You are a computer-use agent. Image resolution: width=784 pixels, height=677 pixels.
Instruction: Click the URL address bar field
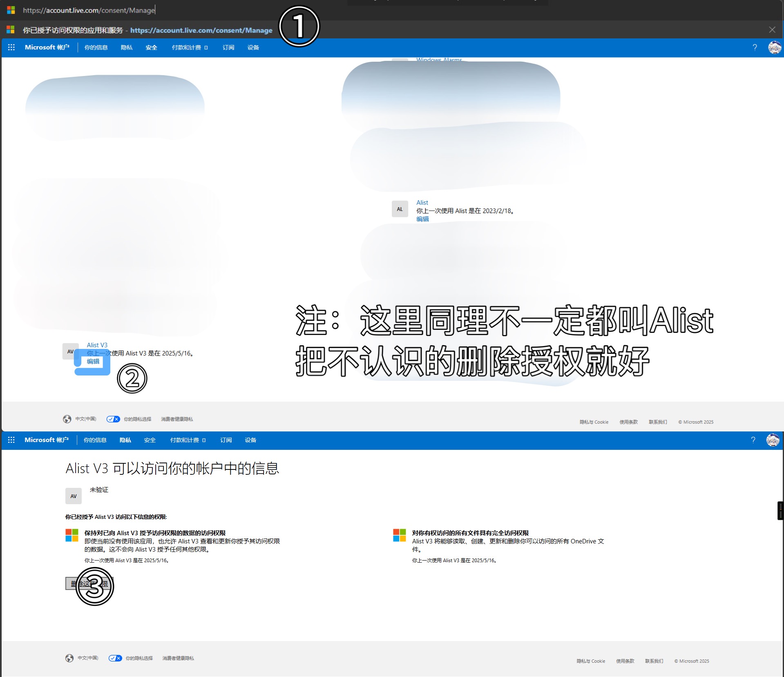[163, 10]
